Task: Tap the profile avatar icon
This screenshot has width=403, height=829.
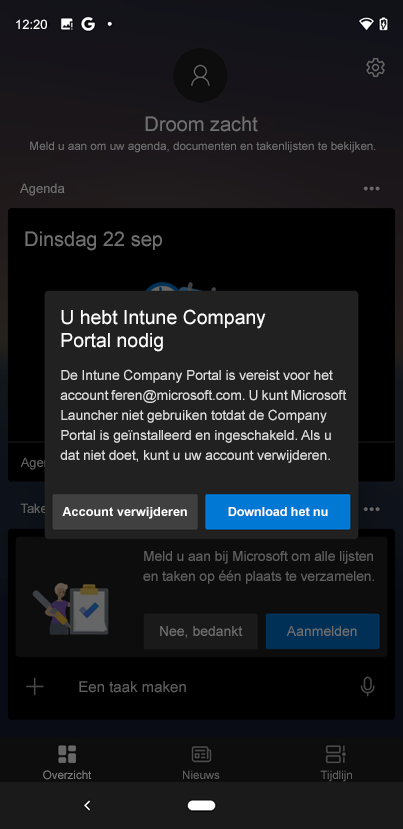Action: [x=200, y=76]
